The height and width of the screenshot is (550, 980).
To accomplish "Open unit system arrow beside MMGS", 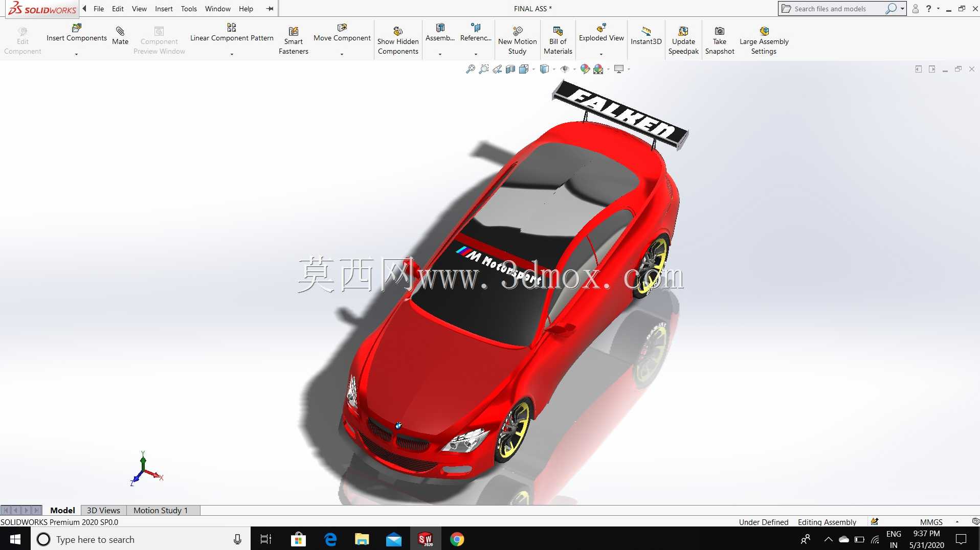I will point(957,522).
